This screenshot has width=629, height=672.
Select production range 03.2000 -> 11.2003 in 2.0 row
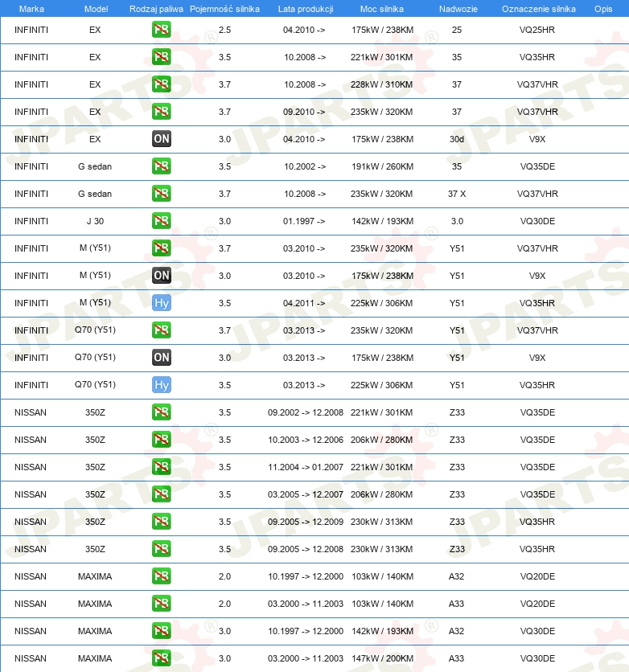[306, 604]
